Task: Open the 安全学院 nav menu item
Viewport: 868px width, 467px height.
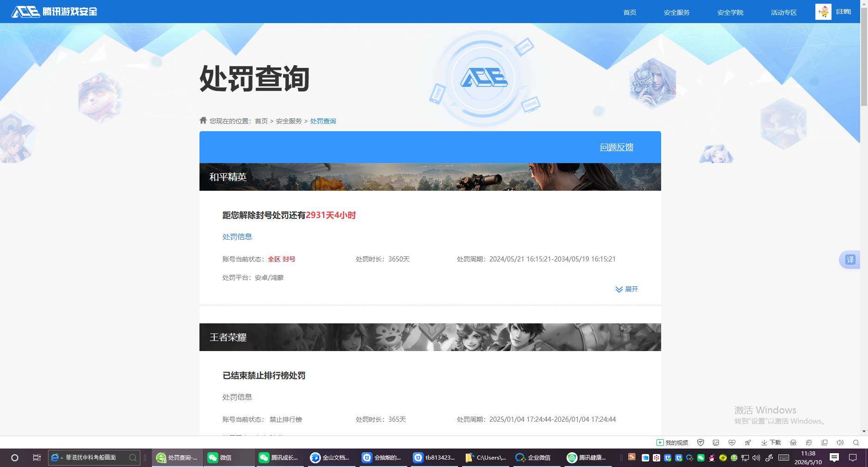Action: pyautogui.click(x=730, y=12)
